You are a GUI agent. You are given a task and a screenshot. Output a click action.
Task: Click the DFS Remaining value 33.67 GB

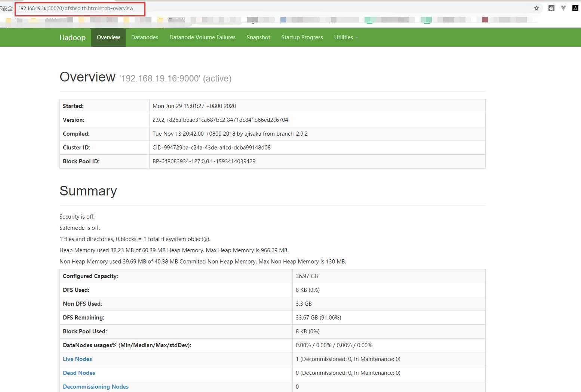pyautogui.click(x=319, y=318)
